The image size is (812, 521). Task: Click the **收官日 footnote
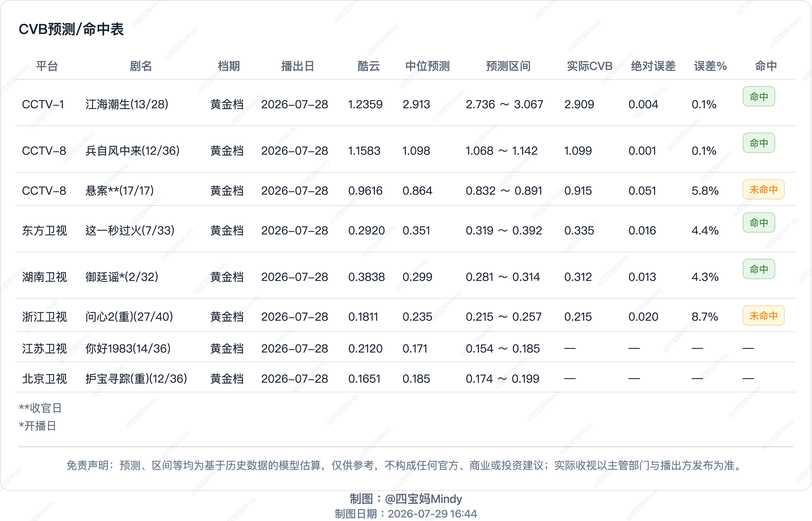(x=40, y=408)
